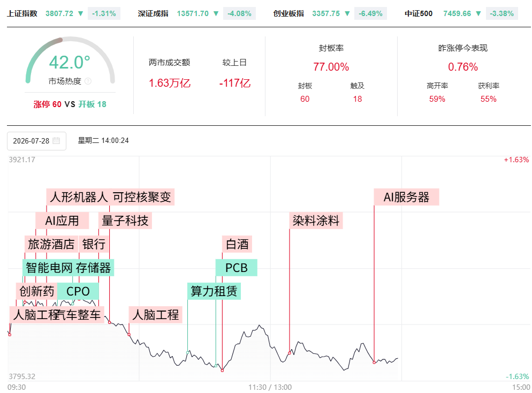532x393 pixels.
Task: Click the 开板 18 count link
Action: coord(92,104)
